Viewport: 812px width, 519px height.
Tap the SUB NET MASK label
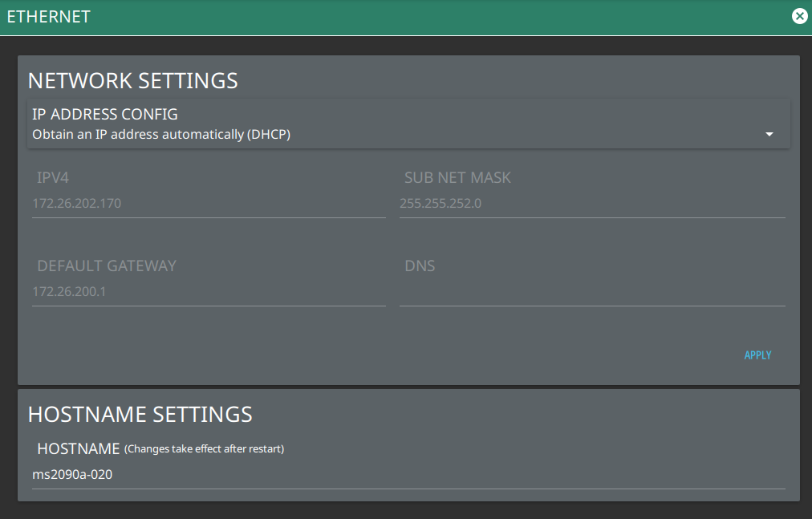(457, 178)
